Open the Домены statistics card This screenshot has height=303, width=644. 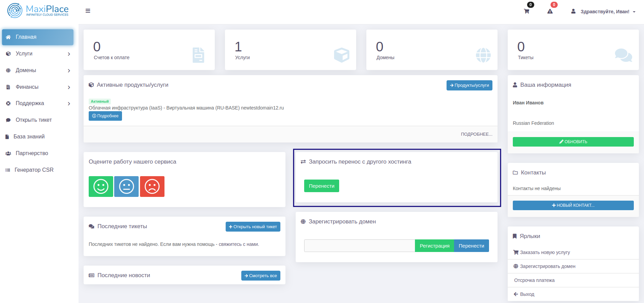point(432,50)
